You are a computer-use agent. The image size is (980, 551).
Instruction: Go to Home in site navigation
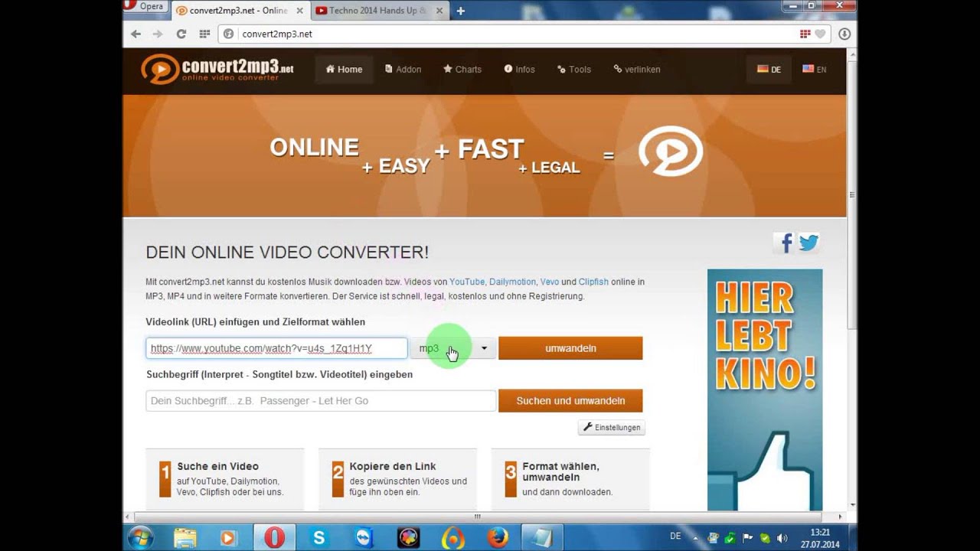pos(344,69)
